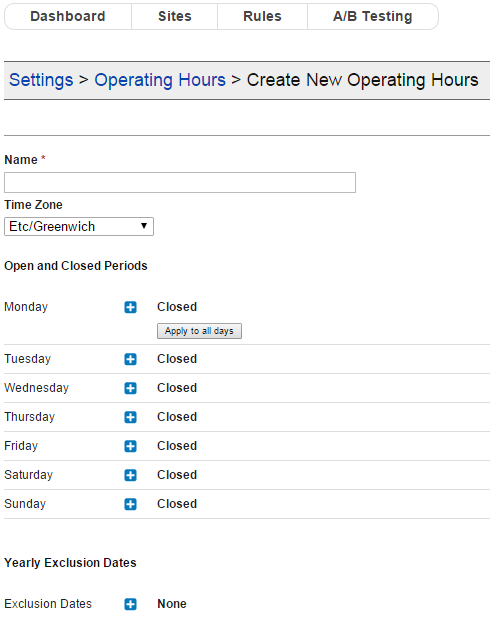Click Apply to all days button
490x622 pixels.
pyautogui.click(x=199, y=331)
